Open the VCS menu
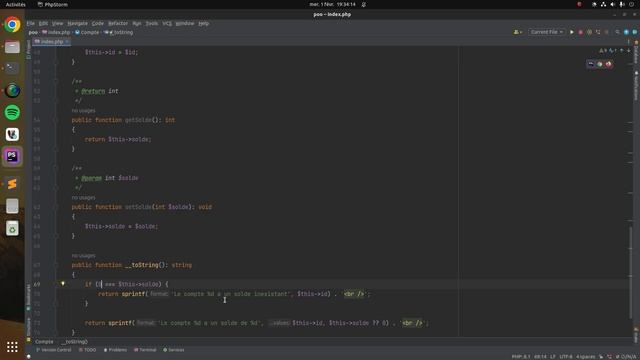 coord(167,23)
